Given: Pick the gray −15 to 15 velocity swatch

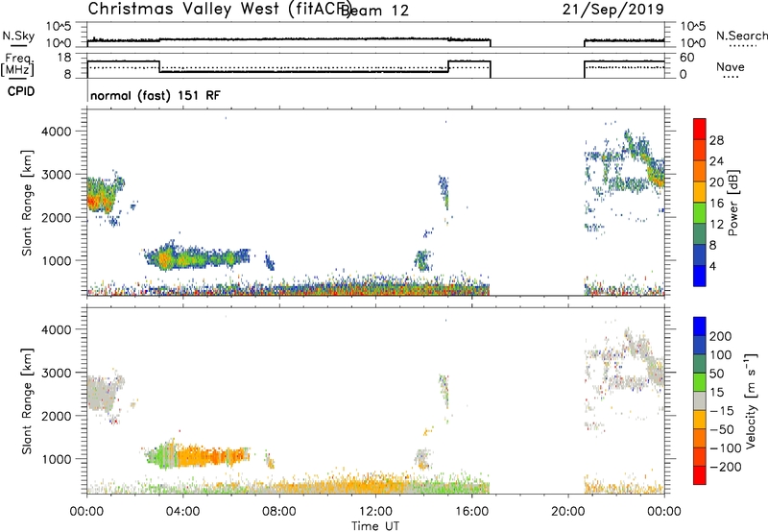Looking at the screenshot, I should 700,400.
